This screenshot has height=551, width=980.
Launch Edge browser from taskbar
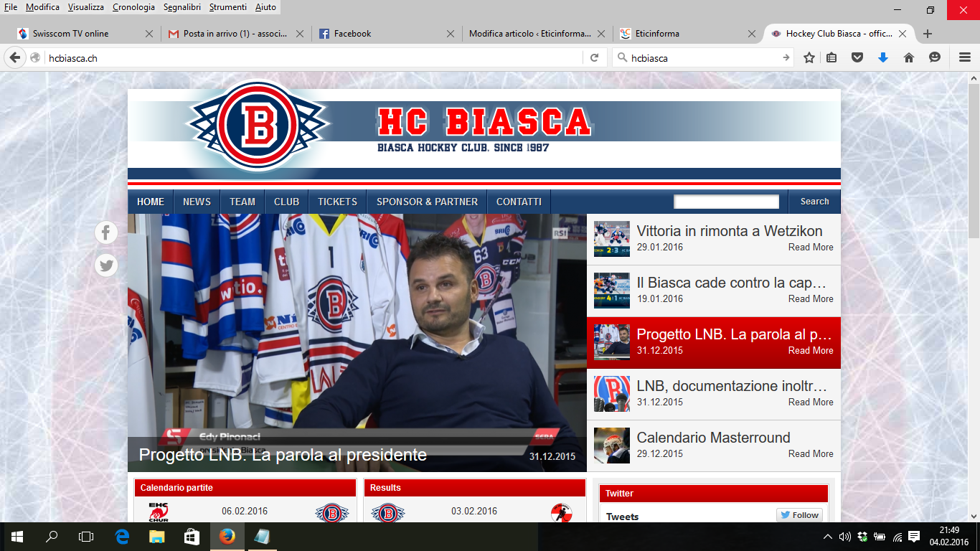tap(122, 537)
